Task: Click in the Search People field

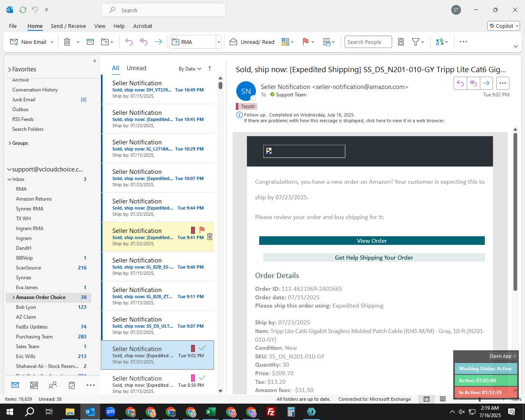Action: (368, 42)
